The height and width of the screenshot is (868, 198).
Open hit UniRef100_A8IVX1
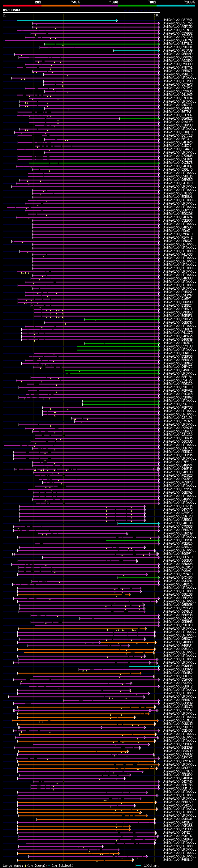pos(177,20)
